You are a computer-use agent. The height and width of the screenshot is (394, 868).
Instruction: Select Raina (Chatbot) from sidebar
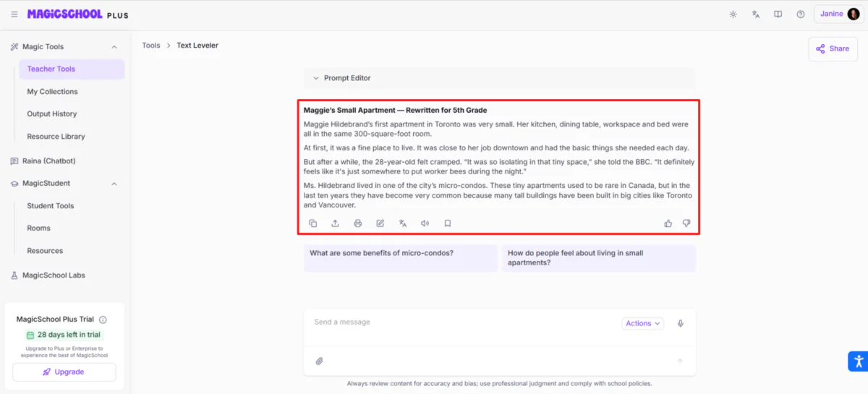pos(48,160)
